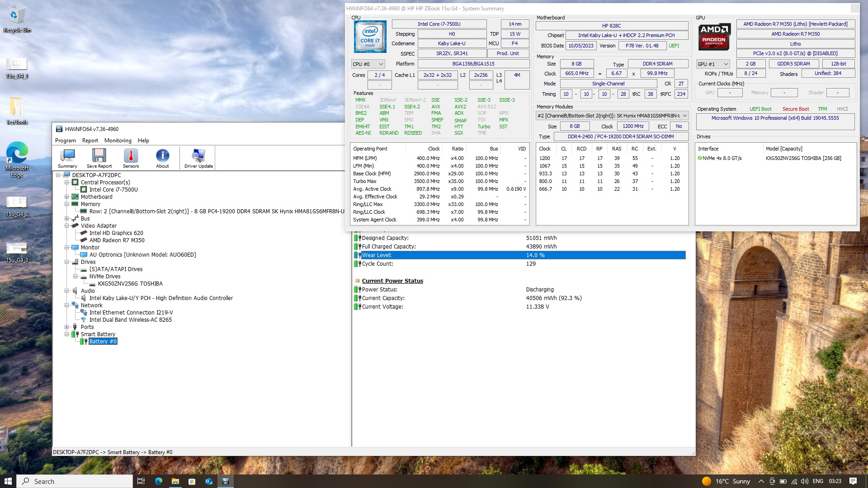Collapse the DESKTOP-A7F2DPC root node
868x488 pixels.
(x=58, y=175)
